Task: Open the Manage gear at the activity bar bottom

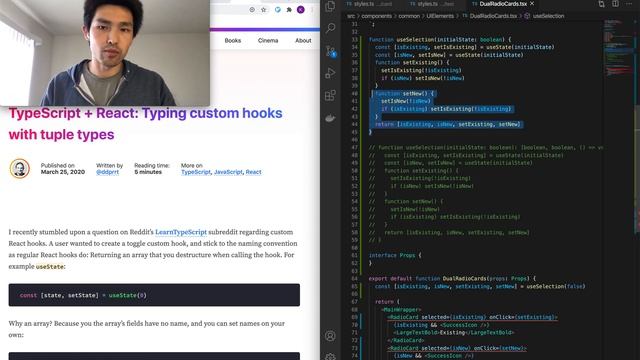Action: tap(330, 356)
